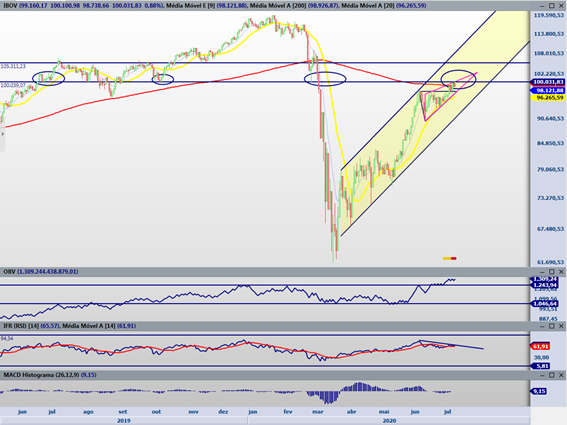Maximize the OBV indicator panel
Viewport: 567px width, 425px height.
pos(552,272)
